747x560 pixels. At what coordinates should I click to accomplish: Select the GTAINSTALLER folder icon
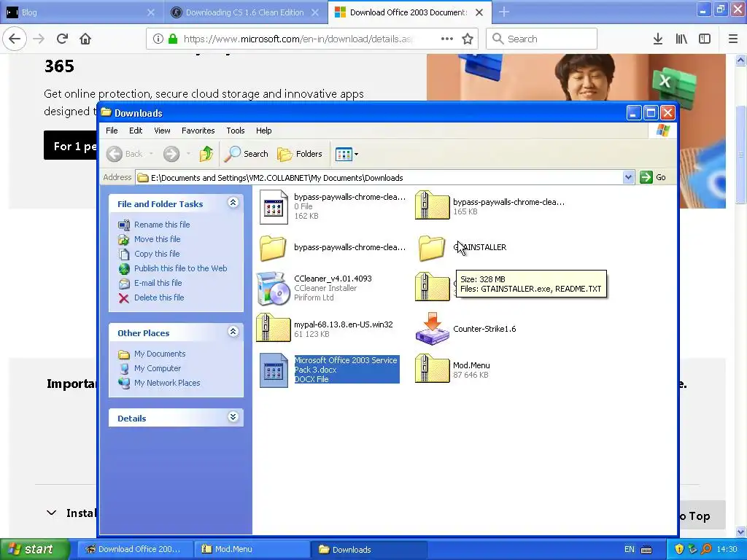point(432,248)
